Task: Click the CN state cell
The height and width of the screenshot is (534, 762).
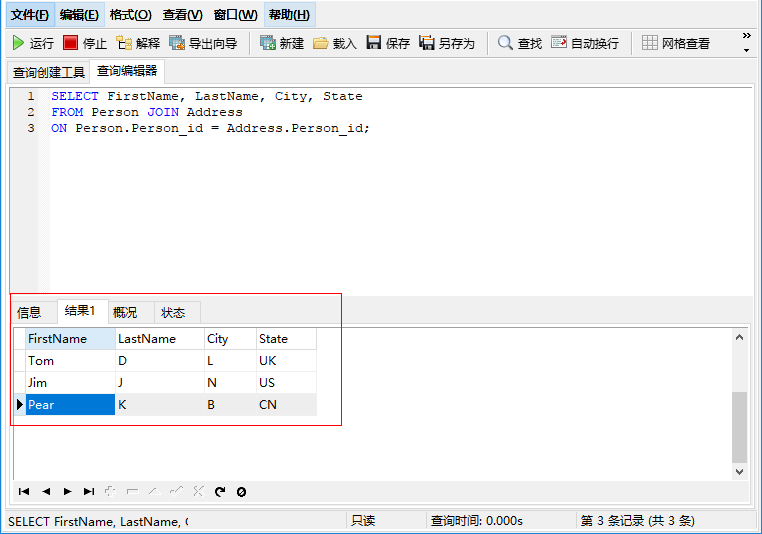Action: click(x=286, y=405)
